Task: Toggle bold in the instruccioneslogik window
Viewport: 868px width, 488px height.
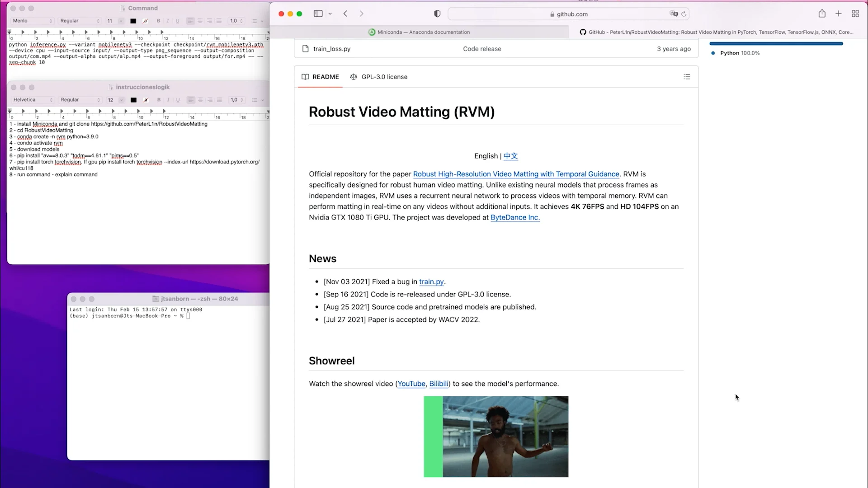Action: pyautogui.click(x=159, y=100)
